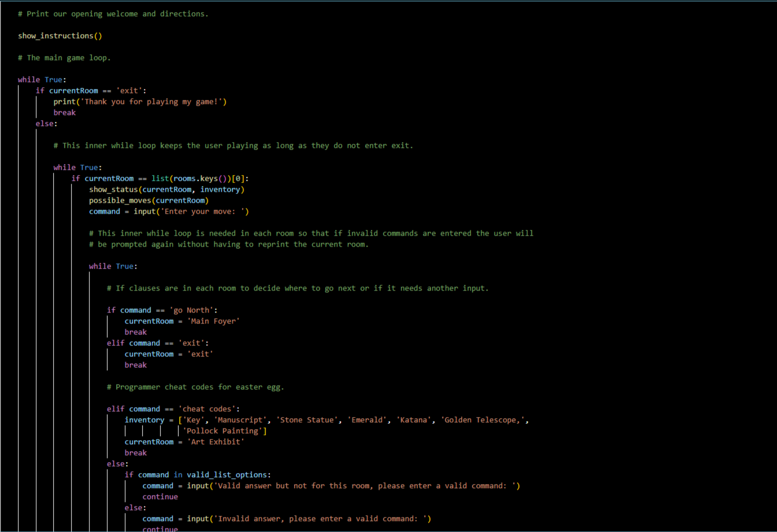Click the line if command in valid_list_options:

pos(198,475)
